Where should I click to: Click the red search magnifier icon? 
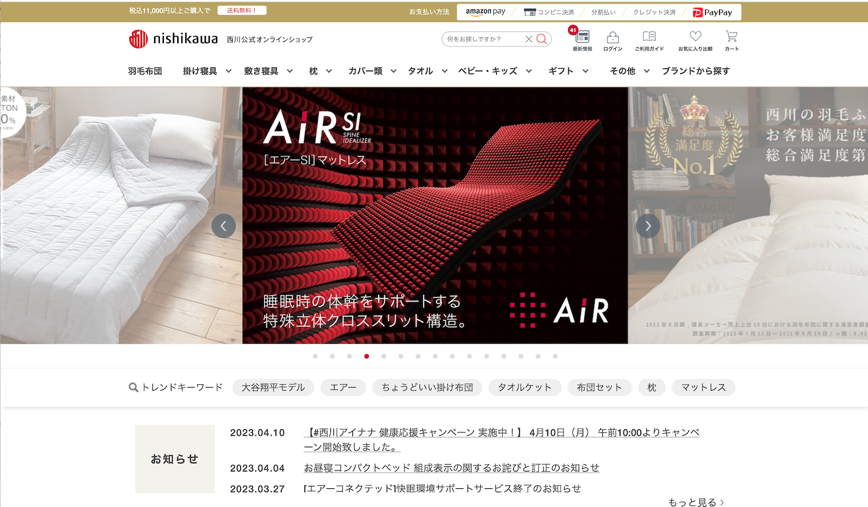[541, 39]
